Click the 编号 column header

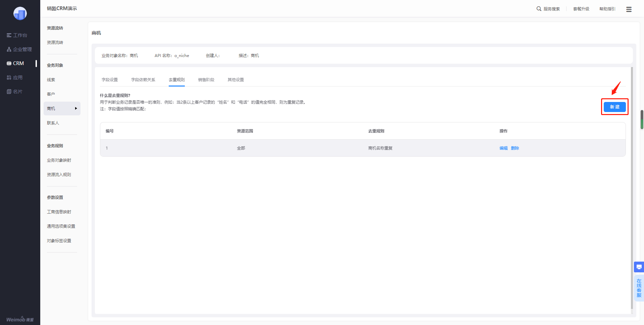point(110,131)
